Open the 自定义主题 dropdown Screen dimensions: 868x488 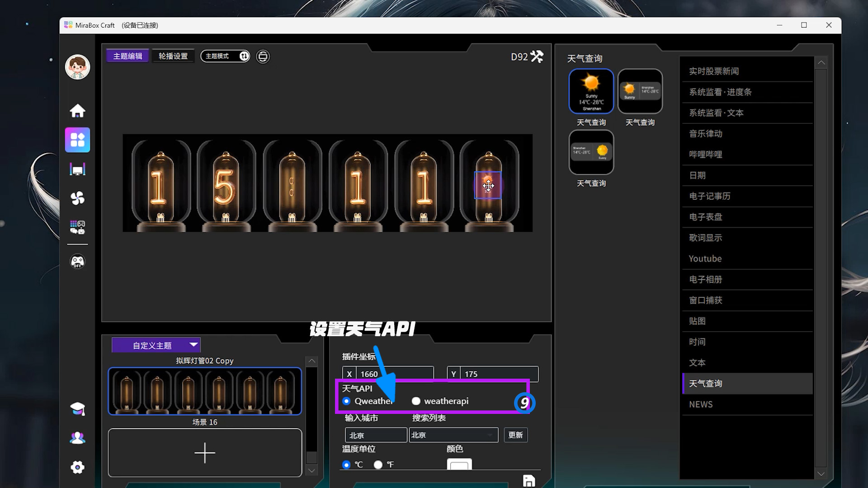tap(156, 344)
